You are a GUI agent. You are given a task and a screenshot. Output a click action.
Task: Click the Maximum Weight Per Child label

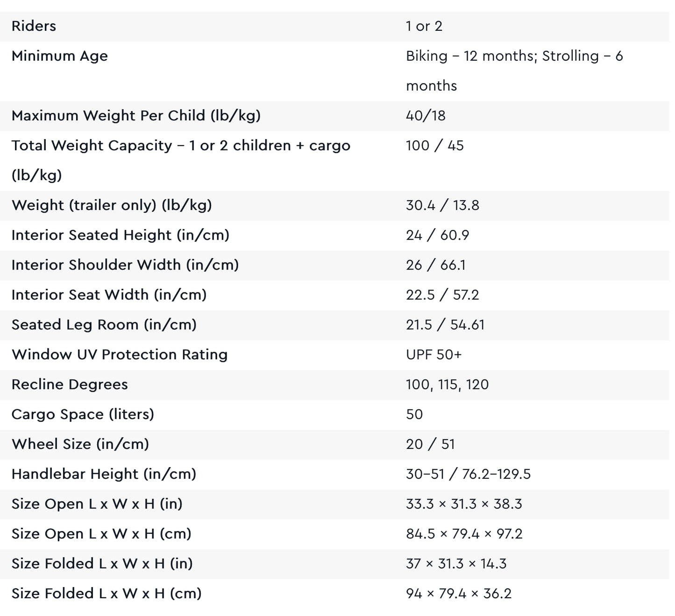click(136, 115)
